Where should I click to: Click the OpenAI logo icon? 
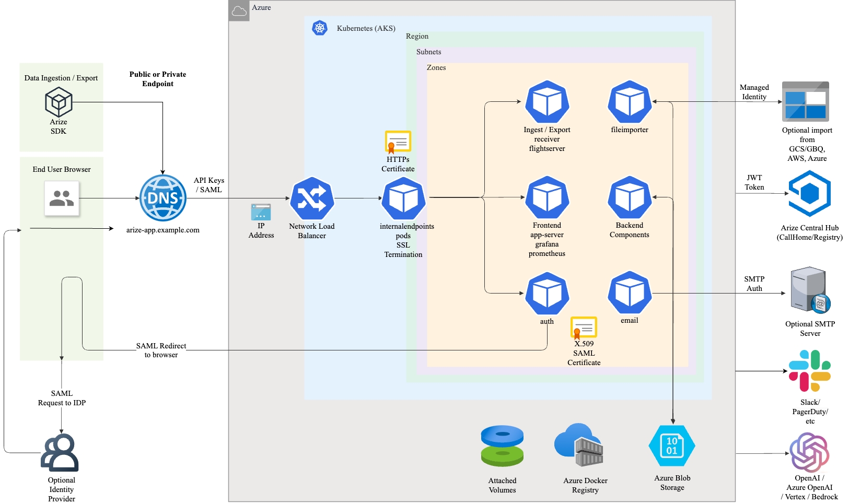[809, 452]
